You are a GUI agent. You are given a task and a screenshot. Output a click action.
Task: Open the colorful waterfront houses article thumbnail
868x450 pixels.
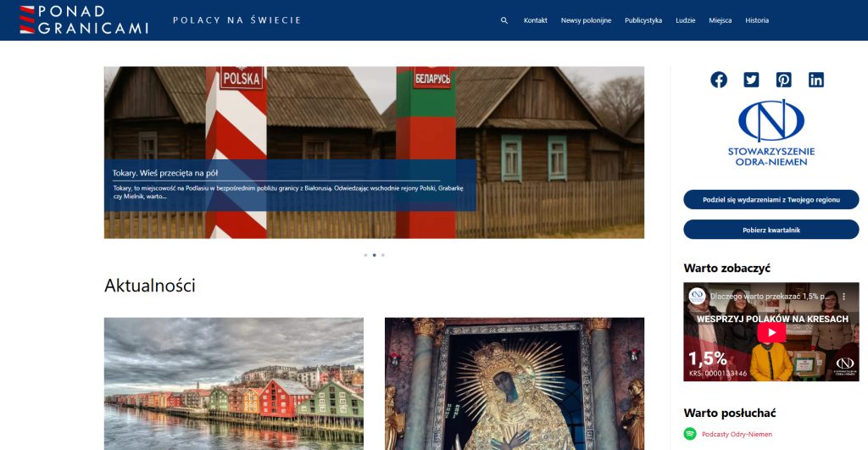234,384
